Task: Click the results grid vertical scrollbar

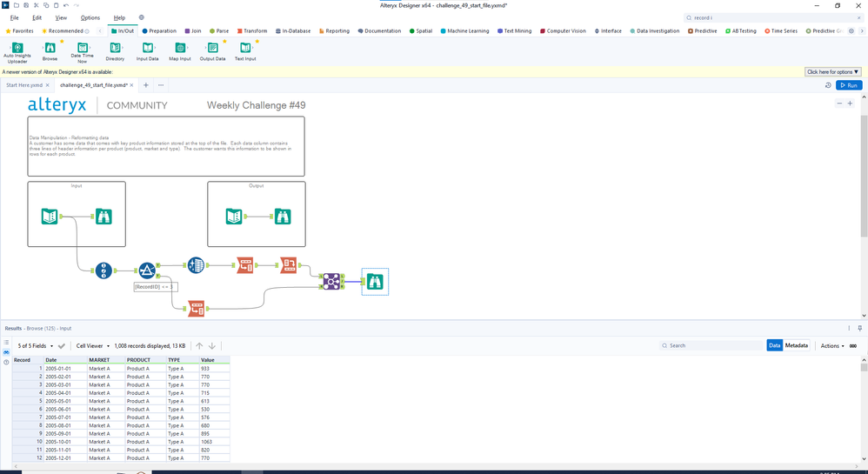Action: [865, 367]
